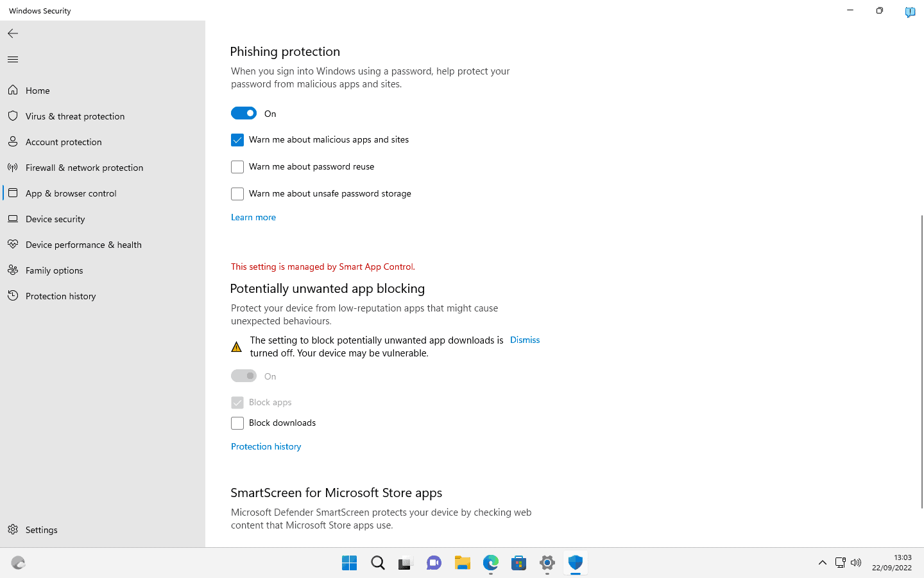924x578 pixels.
Task: Click the yellow warning triangle icon
Action: pyautogui.click(x=236, y=347)
